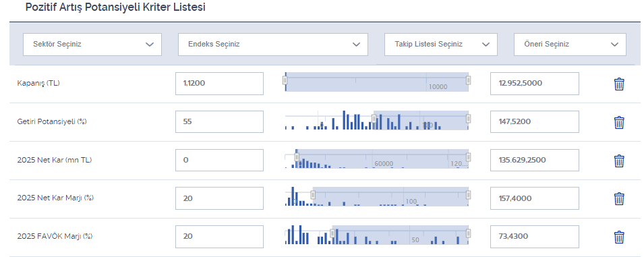Click Getiri Potansiyeli maximum field 147,5200

535,121
